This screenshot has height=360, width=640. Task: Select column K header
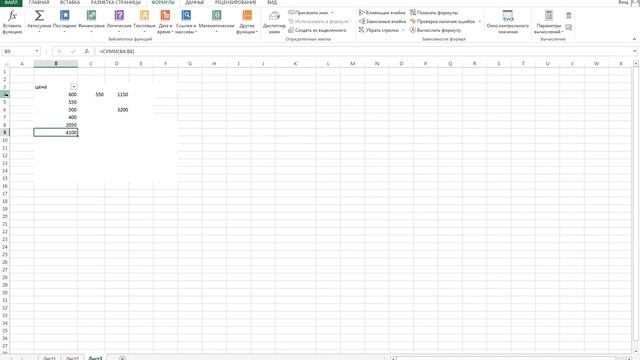(x=296, y=64)
